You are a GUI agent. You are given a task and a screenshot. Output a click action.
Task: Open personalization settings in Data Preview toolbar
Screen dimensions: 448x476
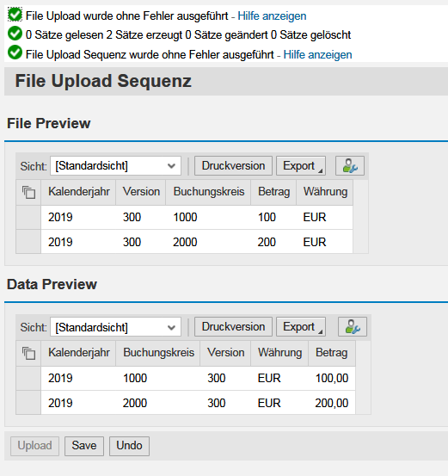tap(353, 327)
